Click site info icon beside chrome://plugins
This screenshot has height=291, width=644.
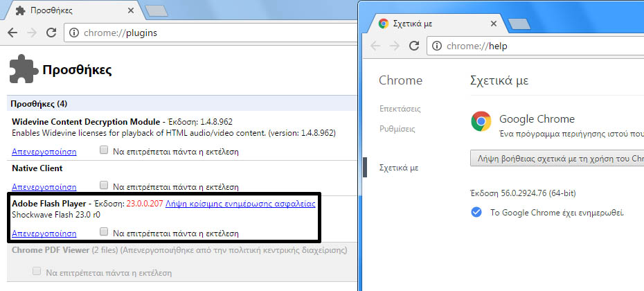click(74, 33)
